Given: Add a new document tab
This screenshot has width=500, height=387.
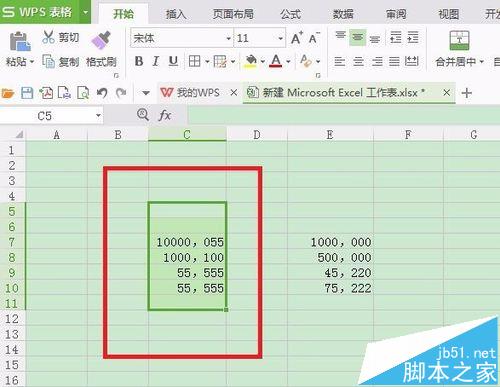Looking at the screenshot, I should (x=467, y=93).
